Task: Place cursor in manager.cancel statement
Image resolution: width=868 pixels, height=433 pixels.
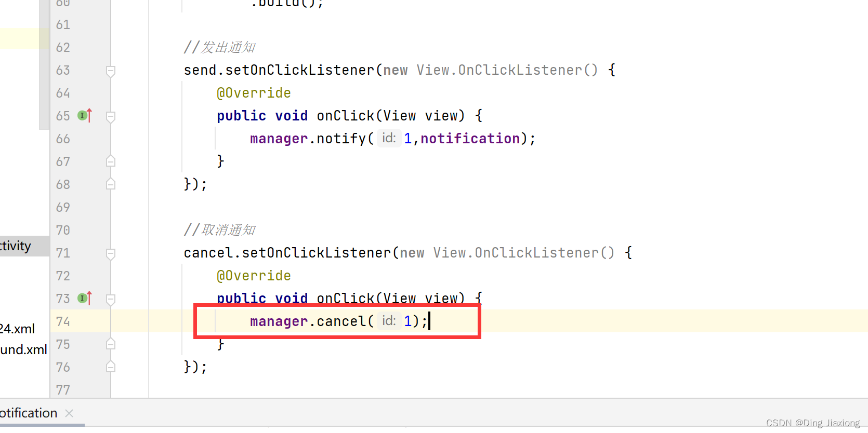Action: click(x=338, y=321)
